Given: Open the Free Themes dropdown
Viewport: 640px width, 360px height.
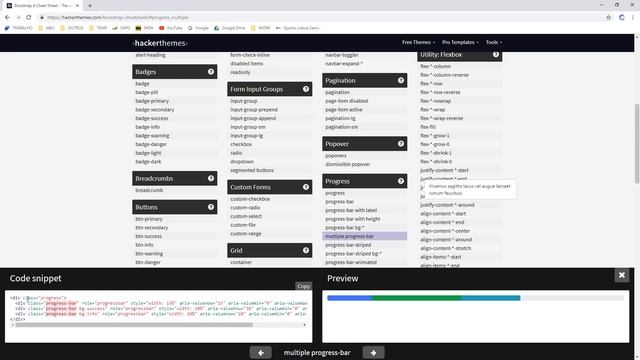Looking at the screenshot, I should (418, 42).
